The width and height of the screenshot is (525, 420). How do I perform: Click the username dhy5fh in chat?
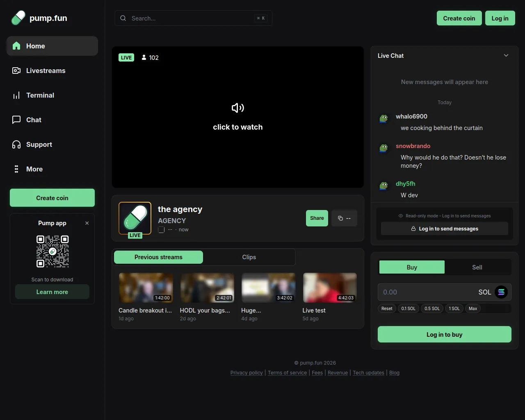click(406, 184)
